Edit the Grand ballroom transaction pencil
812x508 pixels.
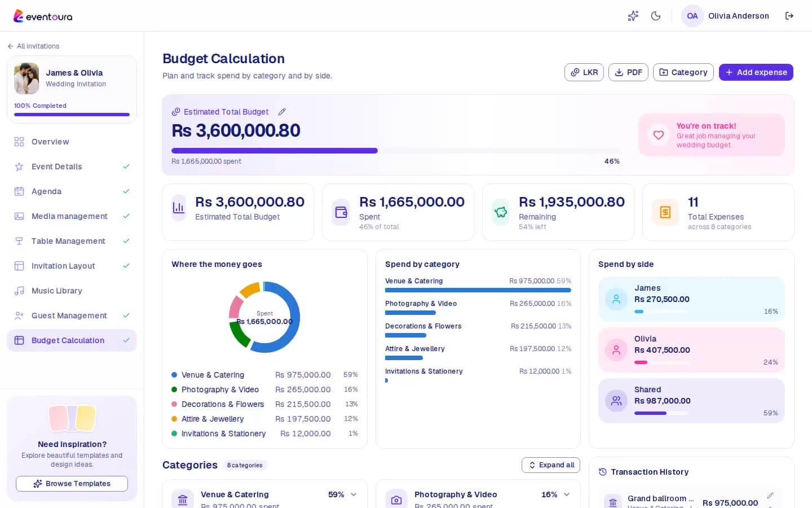pos(770,496)
